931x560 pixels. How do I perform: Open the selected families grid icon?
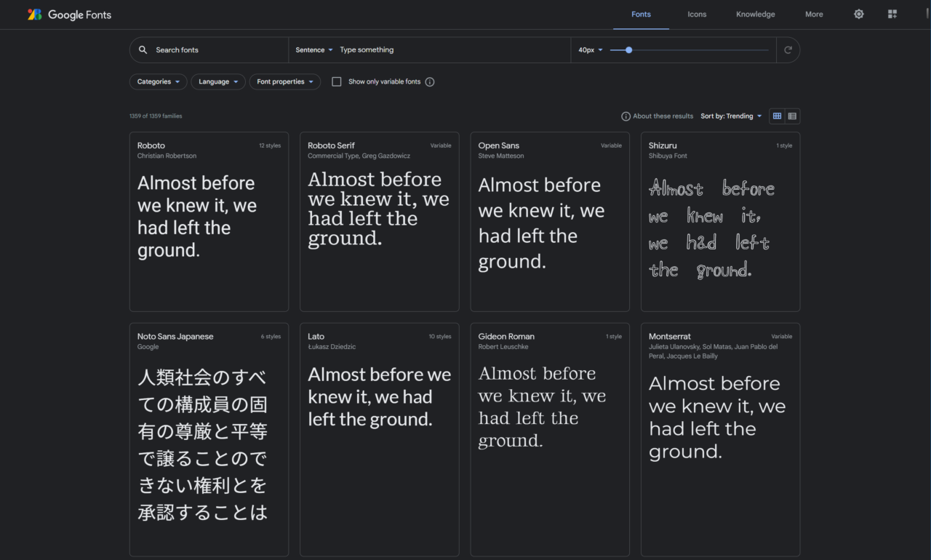[x=892, y=14]
